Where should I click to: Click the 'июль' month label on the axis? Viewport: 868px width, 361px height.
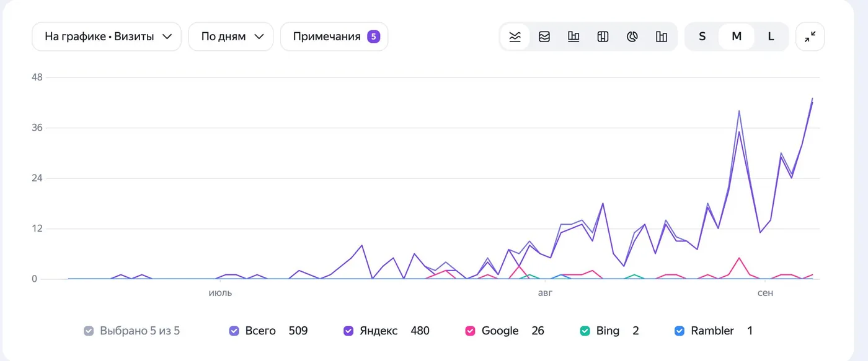pyautogui.click(x=220, y=293)
